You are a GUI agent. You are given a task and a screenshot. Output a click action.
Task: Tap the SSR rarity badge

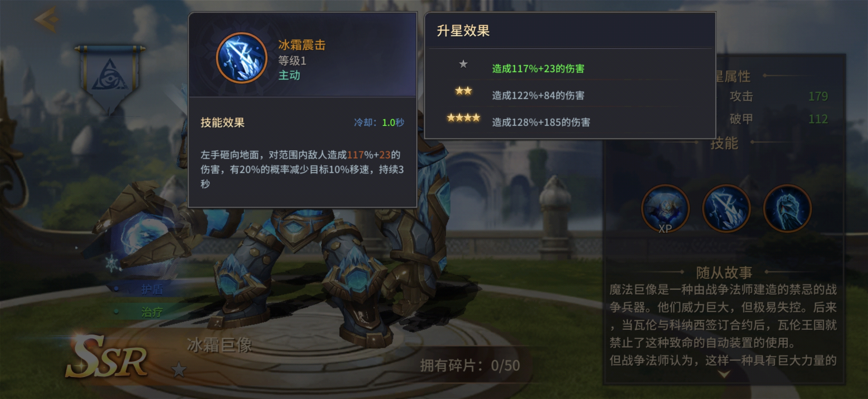[x=107, y=357]
